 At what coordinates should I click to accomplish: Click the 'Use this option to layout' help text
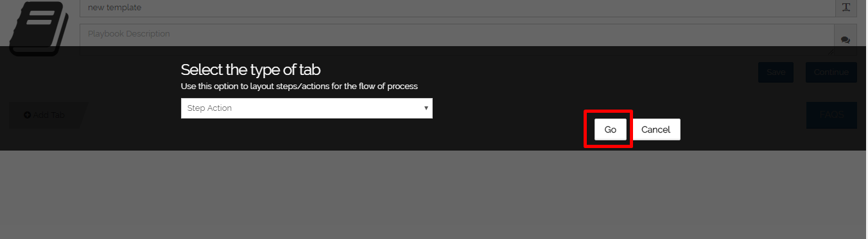[299, 86]
